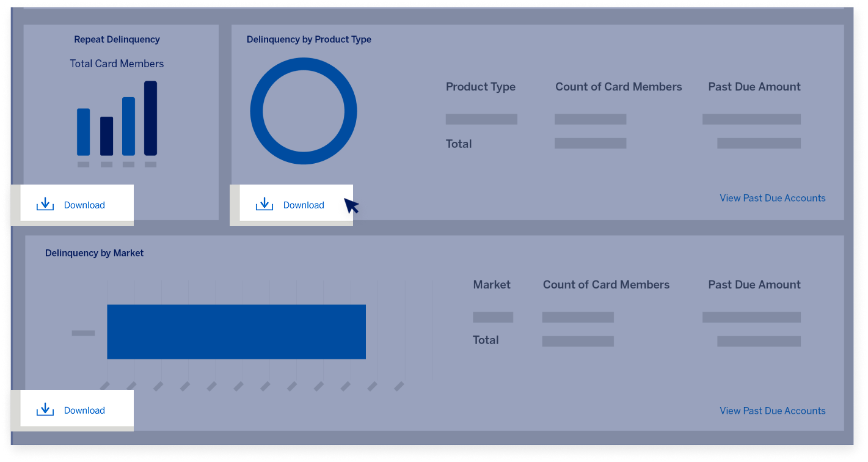Click the Delinquency by Market section title
The image size is (868, 462).
[x=94, y=253]
